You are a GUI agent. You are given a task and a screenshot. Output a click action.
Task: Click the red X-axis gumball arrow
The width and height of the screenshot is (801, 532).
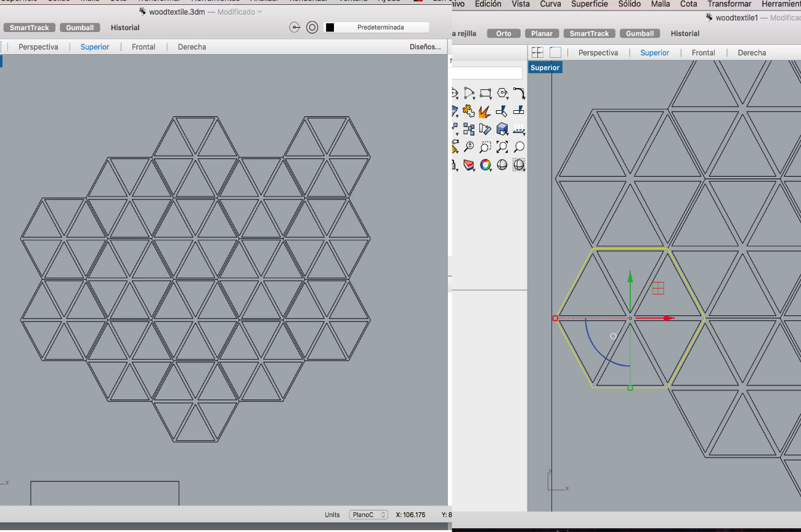(x=655, y=318)
